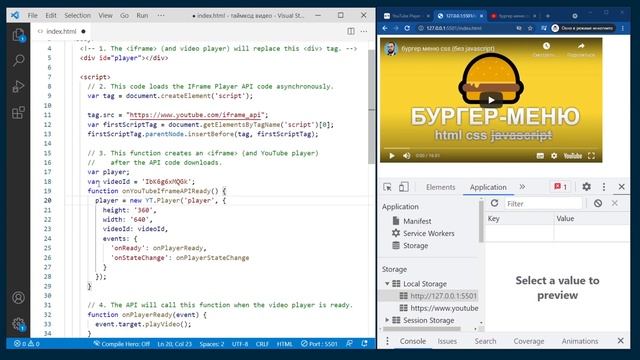
Task: Open the DevTools customize menu
Action: 604,187
